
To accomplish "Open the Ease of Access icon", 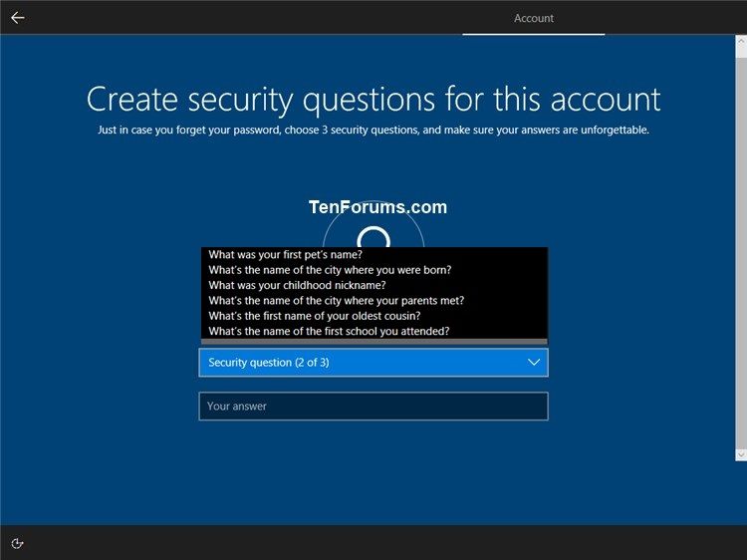I will [x=17, y=543].
